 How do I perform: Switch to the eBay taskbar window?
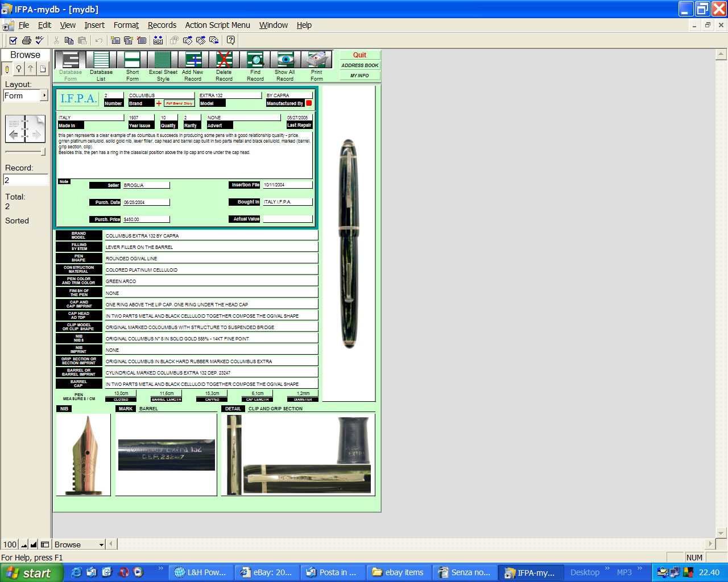pyautogui.click(x=267, y=572)
